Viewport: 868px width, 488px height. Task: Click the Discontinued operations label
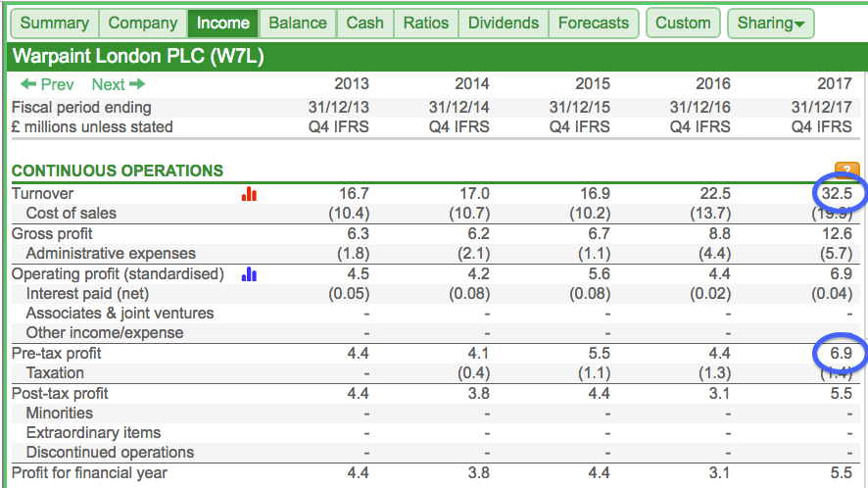110,452
